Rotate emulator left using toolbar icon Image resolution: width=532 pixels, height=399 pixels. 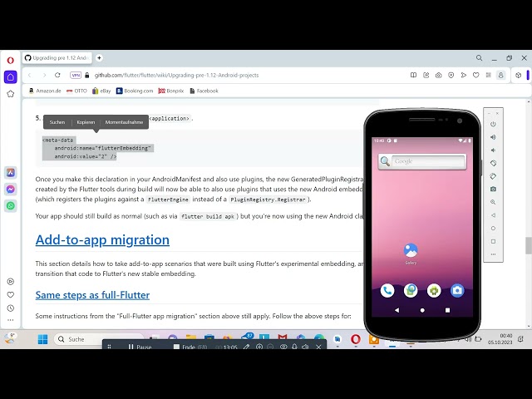pyautogui.click(x=493, y=163)
